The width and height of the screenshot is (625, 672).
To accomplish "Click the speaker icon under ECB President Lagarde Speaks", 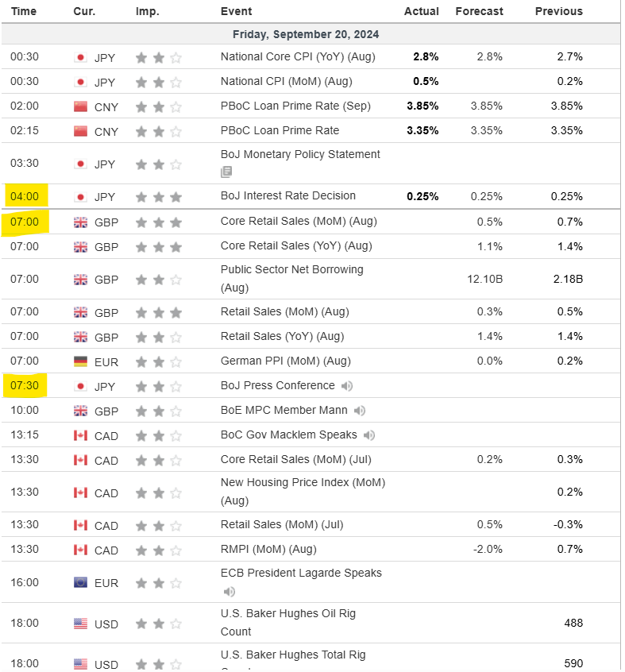I will (x=230, y=592).
